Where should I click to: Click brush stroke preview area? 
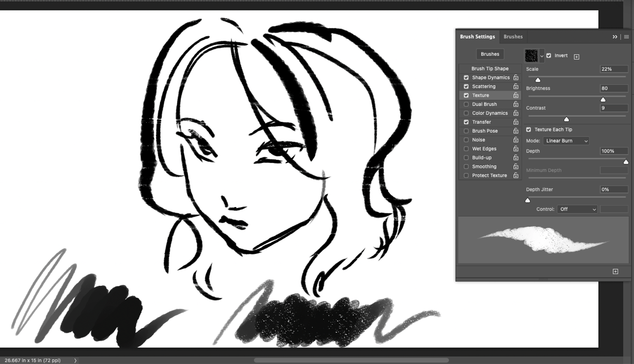543,240
